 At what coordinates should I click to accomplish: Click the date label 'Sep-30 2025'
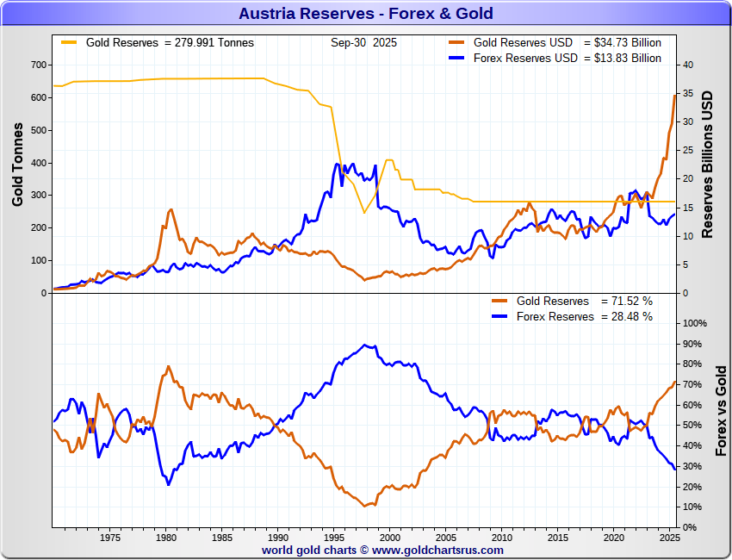pyautogui.click(x=363, y=42)
